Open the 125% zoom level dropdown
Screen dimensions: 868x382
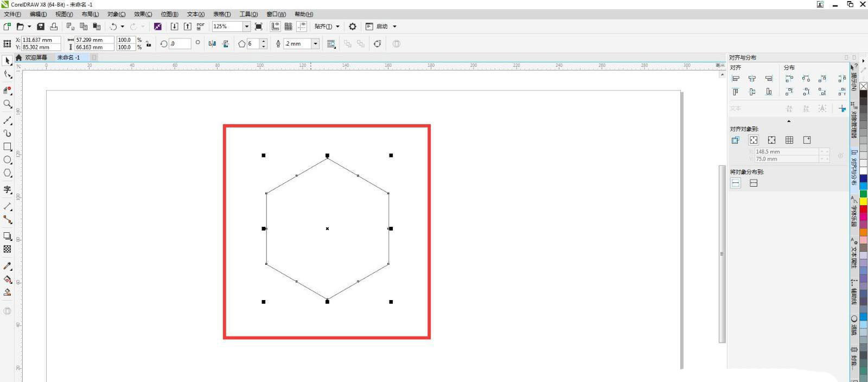(246, 27)
